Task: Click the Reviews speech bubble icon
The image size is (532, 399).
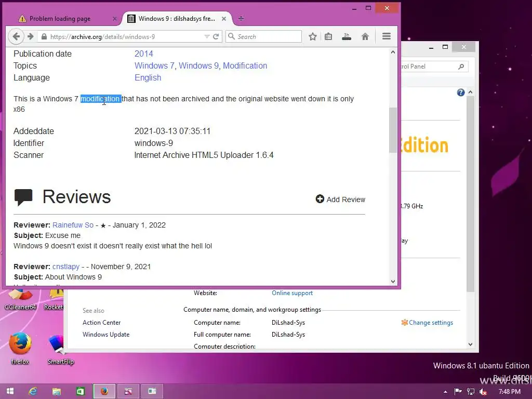Action: (x=23, y=197)
